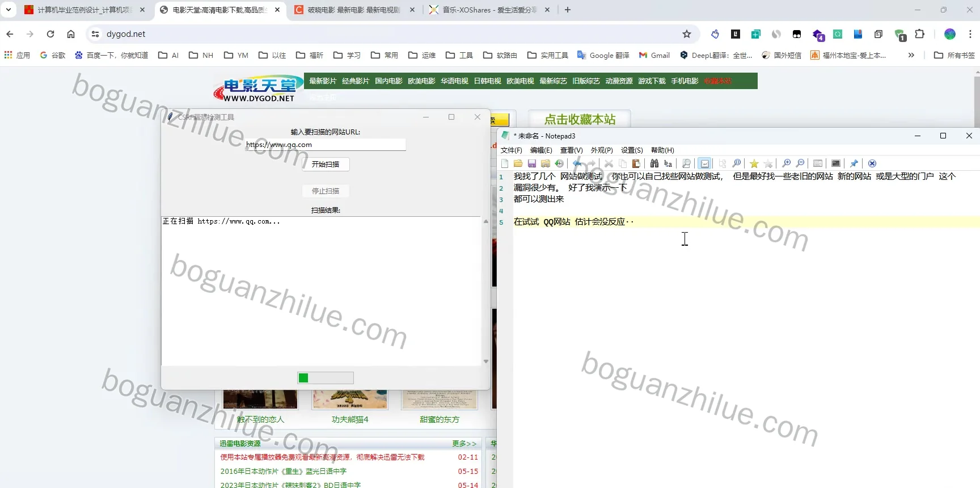This screenshot has height=488, width=980.
Task: Expand the hidden bookmarks chevron
Action: point(911,55)
